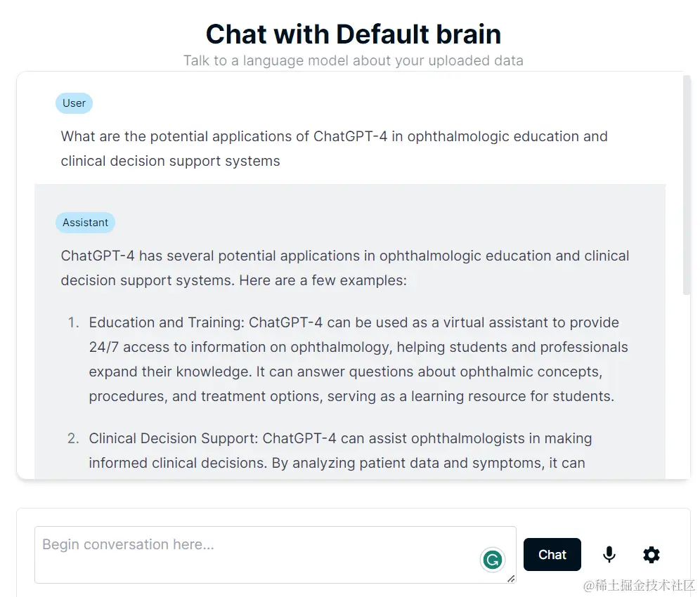Expand the Assistant message area
Viewport: 700px width, 597px height.
350,330
